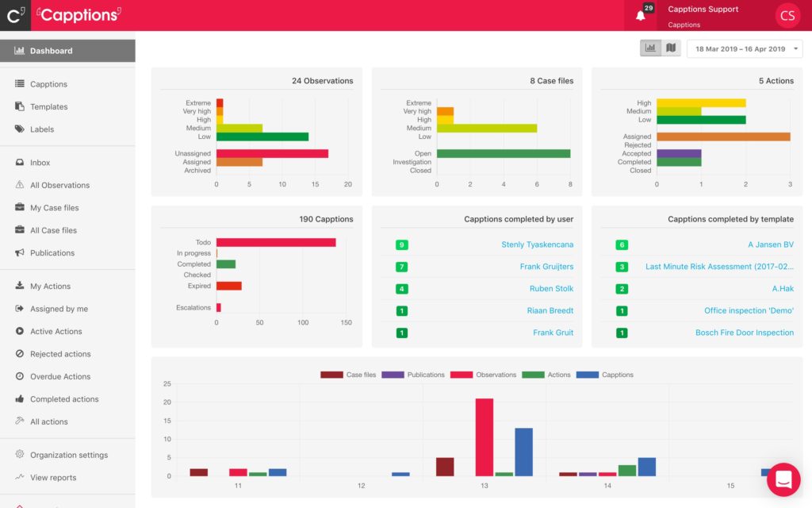Switch to map view toggle
Screen dimensions: 812x508
pyautogui.click(x=671, y=48)
